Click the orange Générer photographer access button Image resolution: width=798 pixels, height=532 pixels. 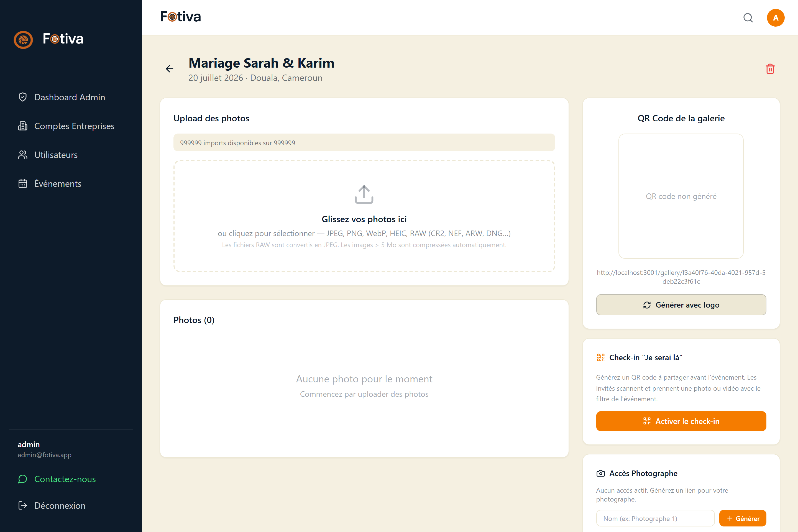[x=742, y=518]
